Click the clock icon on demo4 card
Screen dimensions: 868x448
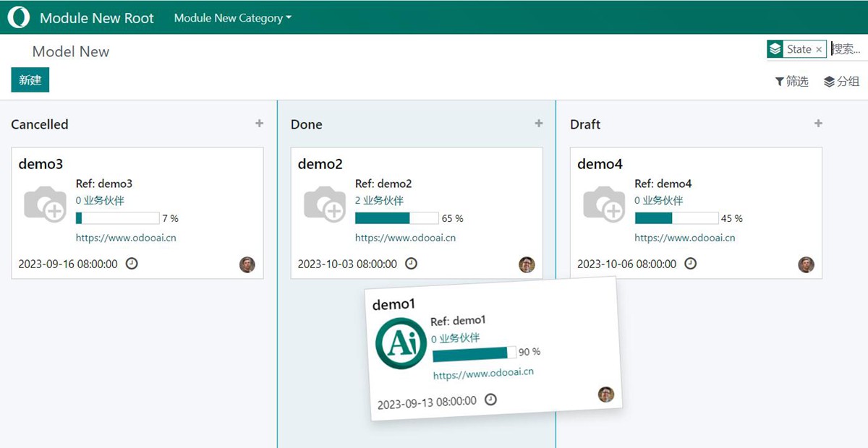(690, 264)
